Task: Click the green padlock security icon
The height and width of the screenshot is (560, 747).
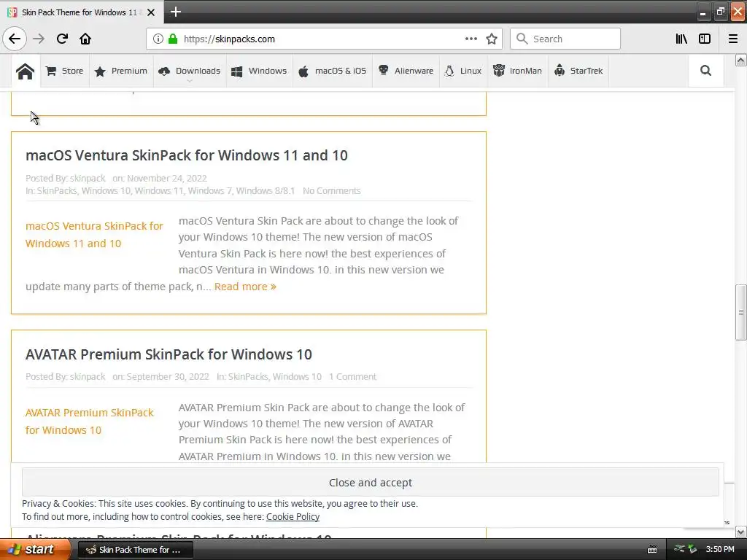Action: [x=173, y=39]
